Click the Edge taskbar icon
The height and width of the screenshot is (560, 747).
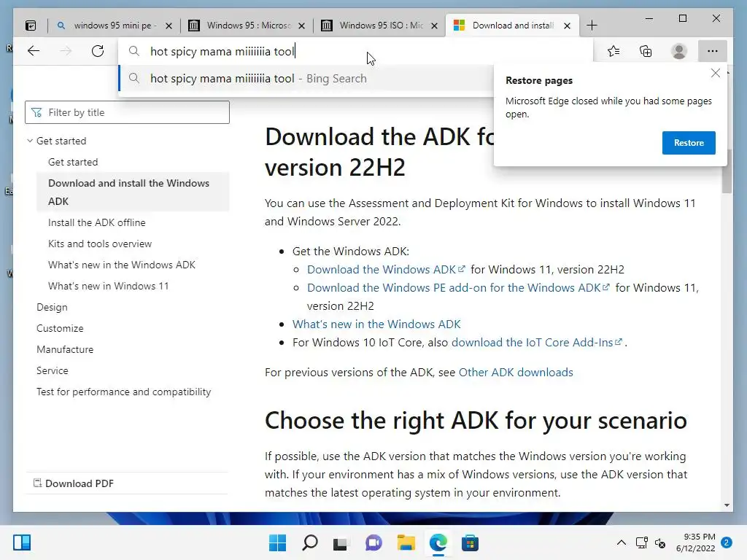pos(438,542)
